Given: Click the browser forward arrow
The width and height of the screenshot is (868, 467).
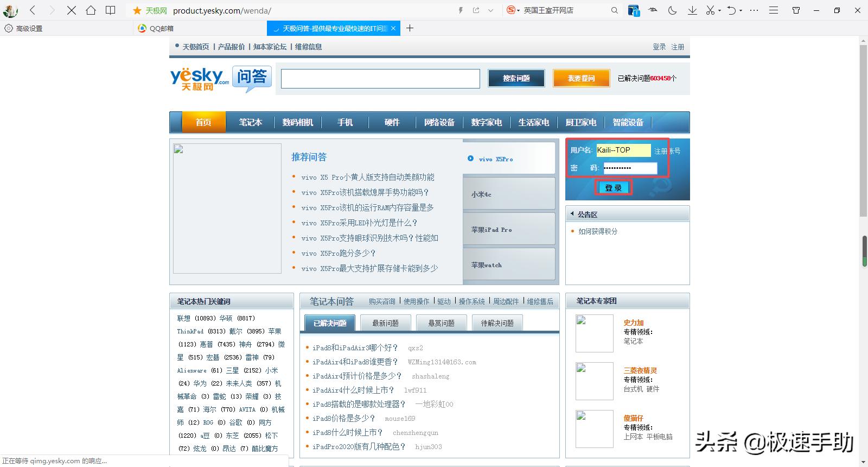Looking at the screenshot, I should point(52,10).
